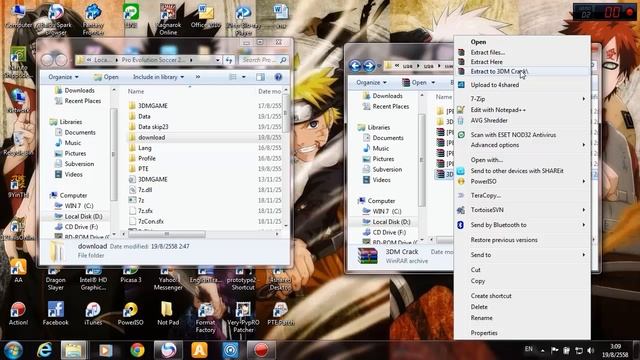Screen dimensions: 640x360
Task: Expand the Send to submenu
Action: click(x=522, y=255)
